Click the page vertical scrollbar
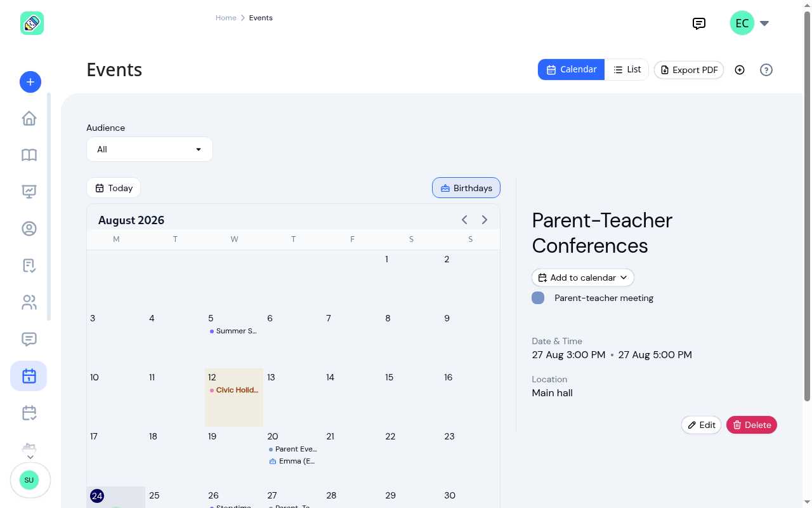This screenshot has height=508, width=812. click(x=807, y=206)
